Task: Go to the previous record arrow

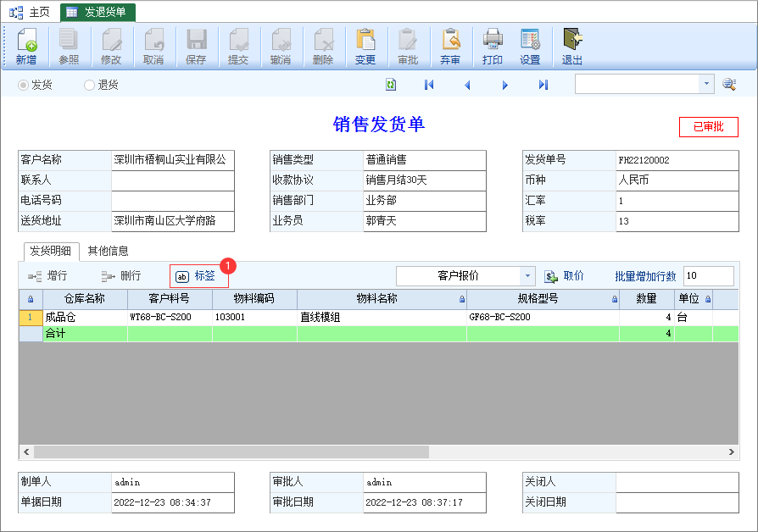Action: tap(467, 85)
